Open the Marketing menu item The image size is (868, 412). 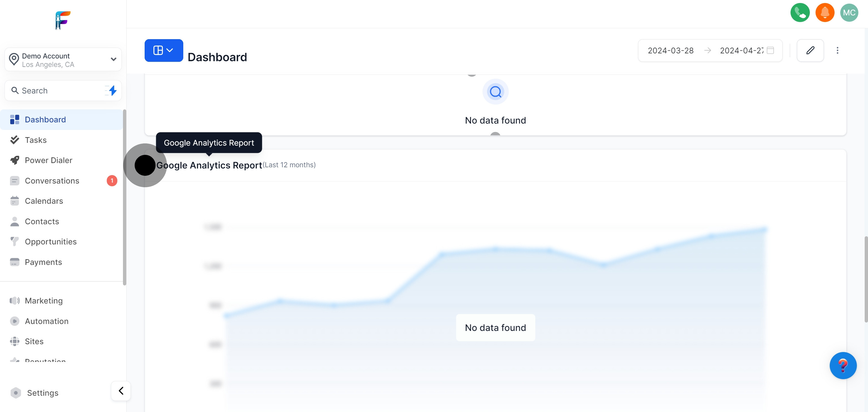[43, 300]
